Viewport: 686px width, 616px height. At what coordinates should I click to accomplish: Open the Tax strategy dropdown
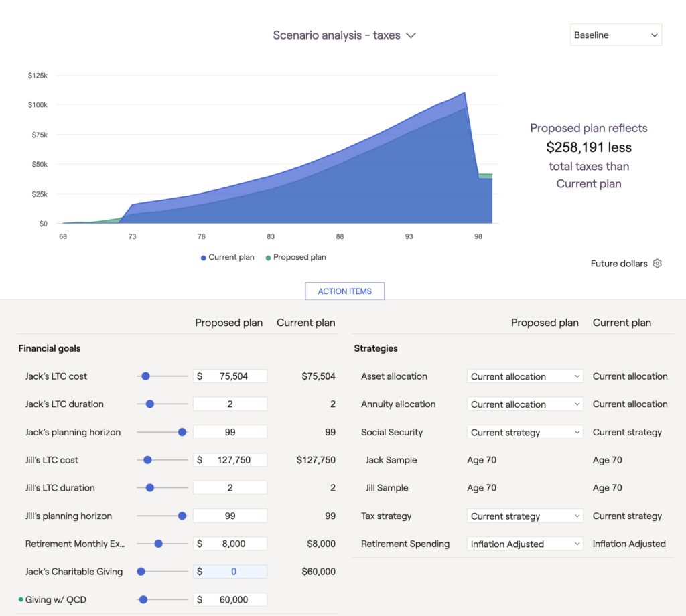coord(525,516)
